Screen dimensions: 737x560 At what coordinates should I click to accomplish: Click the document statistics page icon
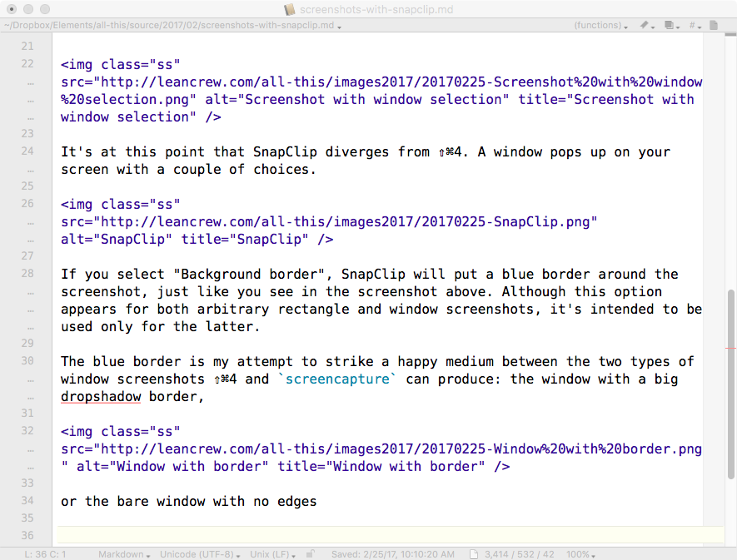[473, 554]
